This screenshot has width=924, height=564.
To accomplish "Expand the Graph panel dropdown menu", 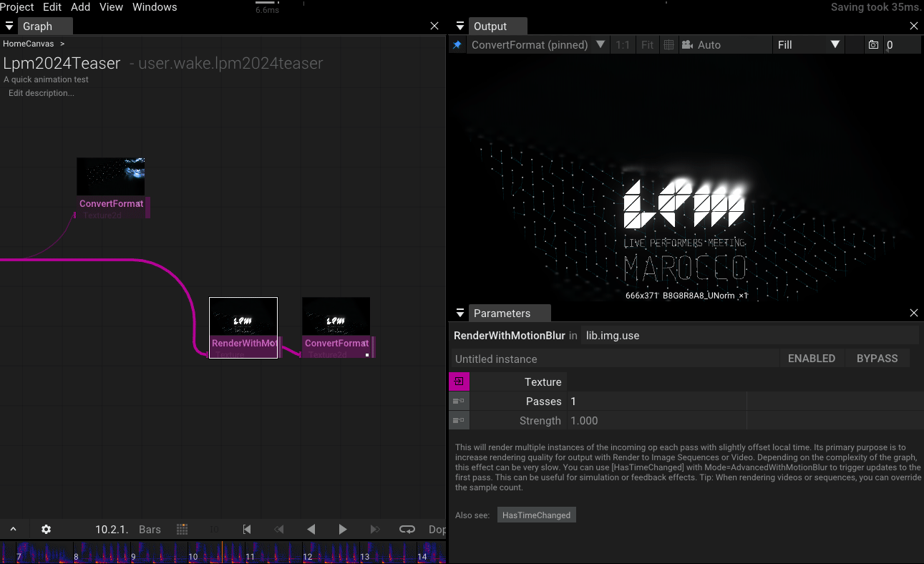I will coord(10,26).
